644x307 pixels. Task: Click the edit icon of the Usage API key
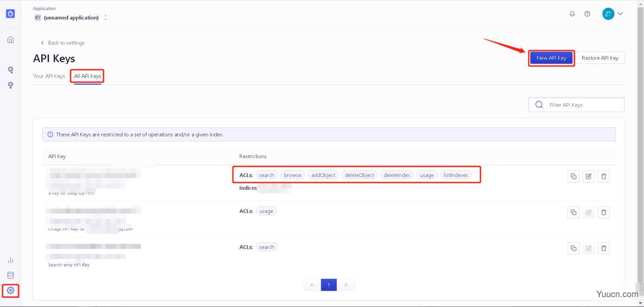coord(589,212)
